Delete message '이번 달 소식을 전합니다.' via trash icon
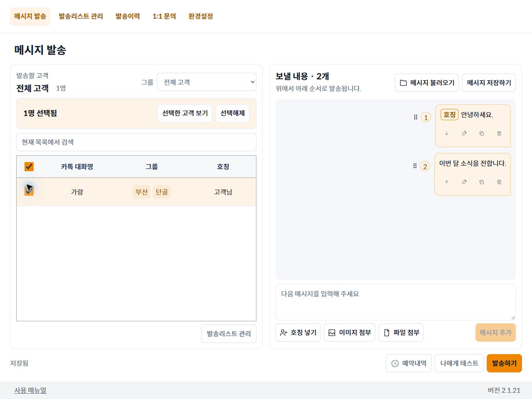Viewport: 532px width, 399px height. pyautogui.click(x=499, y=182)
